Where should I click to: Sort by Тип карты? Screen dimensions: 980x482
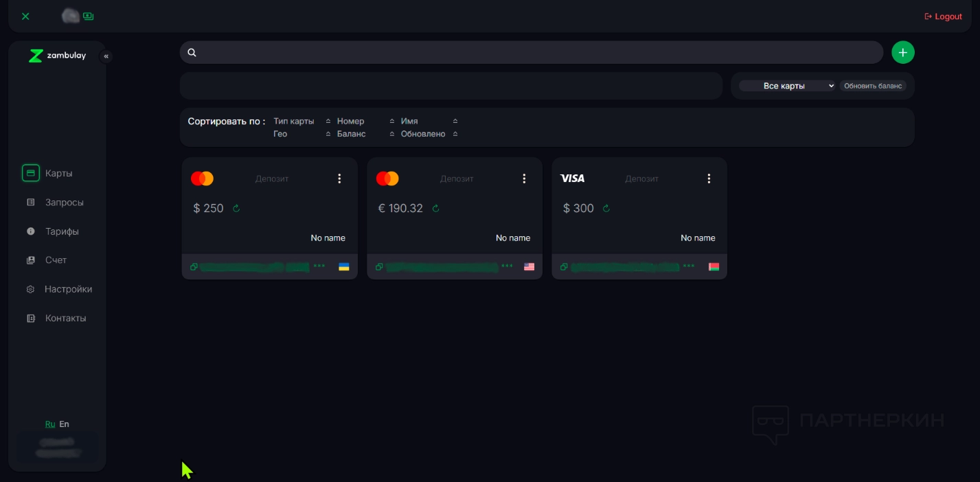click(x=293, y=121)
